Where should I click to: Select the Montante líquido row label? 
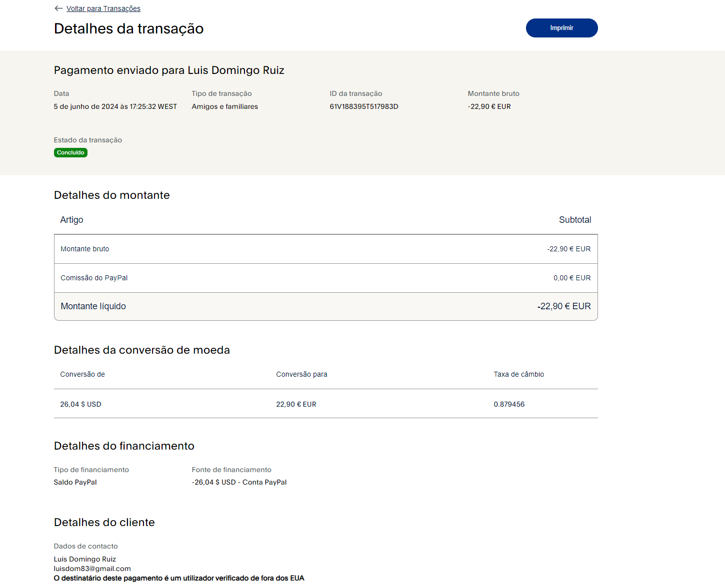point(93,306)
